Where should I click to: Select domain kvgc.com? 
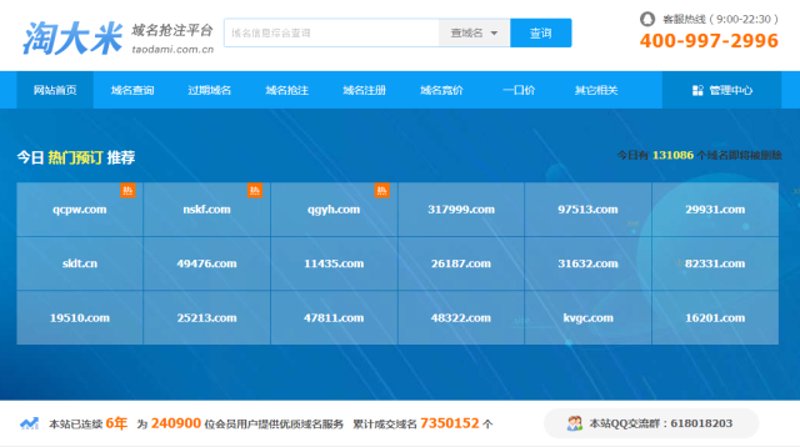(588, 317)
